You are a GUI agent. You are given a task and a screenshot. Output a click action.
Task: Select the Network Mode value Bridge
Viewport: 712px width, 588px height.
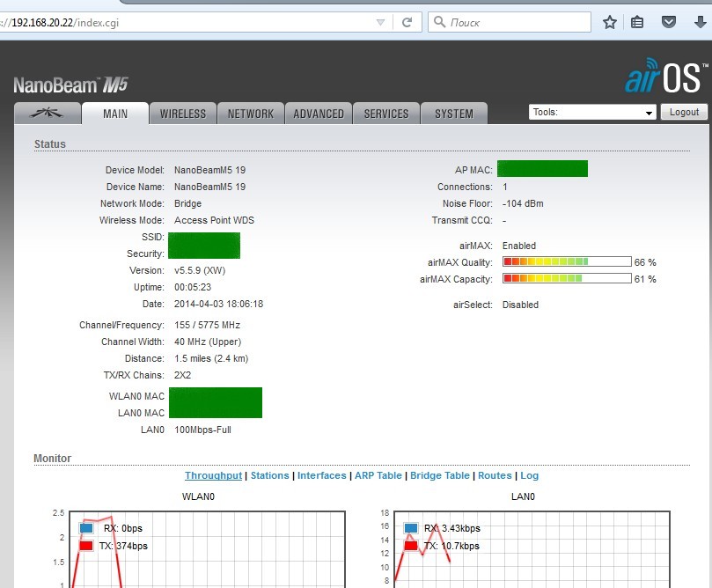(x=188, y=203)
